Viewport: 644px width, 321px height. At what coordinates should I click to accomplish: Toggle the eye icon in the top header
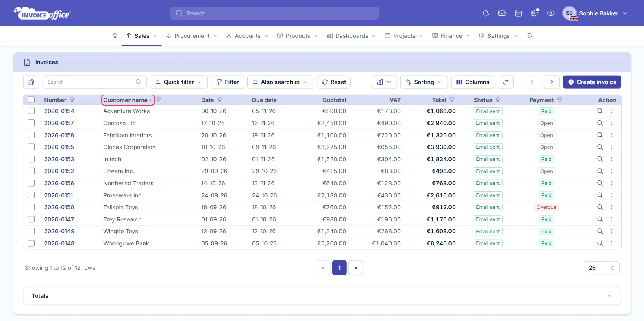pos(551,13)
